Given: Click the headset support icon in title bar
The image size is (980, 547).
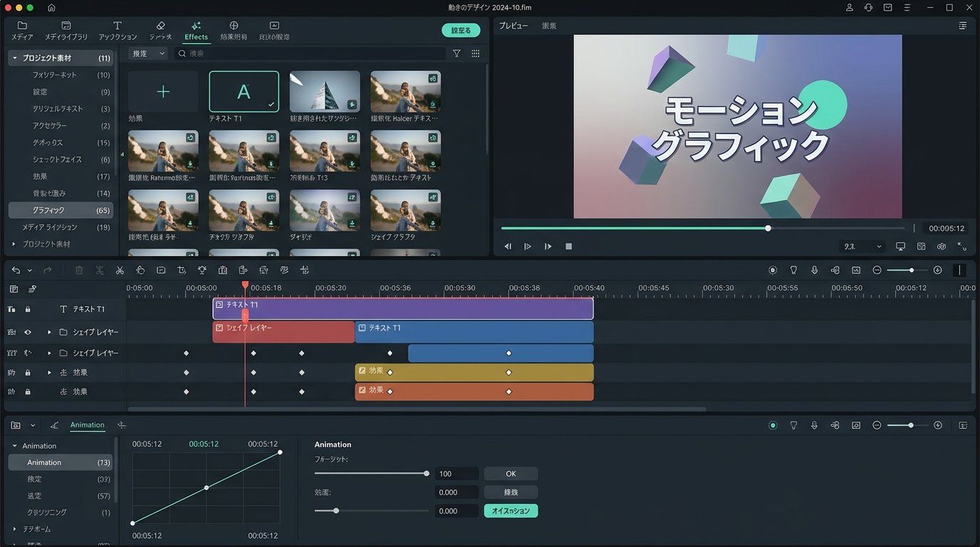Looking at the screenshot, I should pos(869,8).
